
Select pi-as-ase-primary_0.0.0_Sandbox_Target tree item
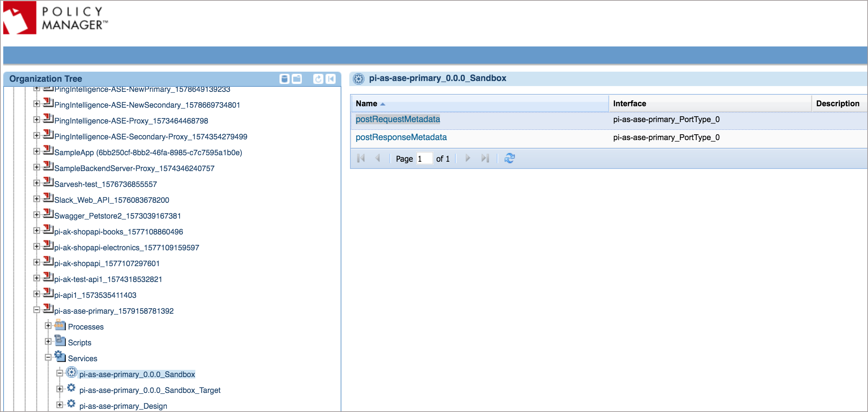coord(150,390)
